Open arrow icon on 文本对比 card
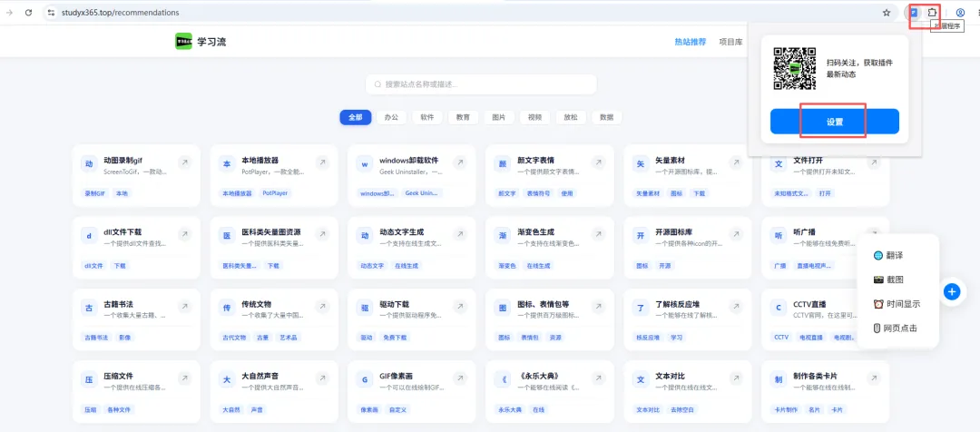The image size is (980, 432). pyautogui.click(x=736, y=378)
